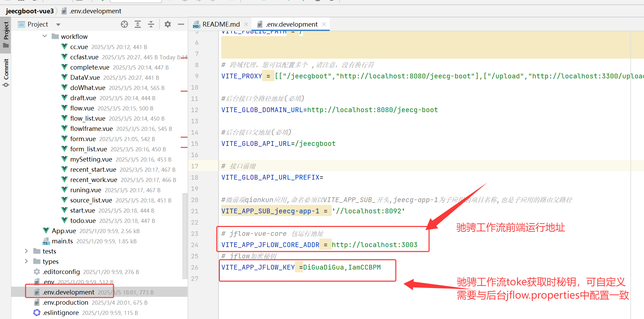Expand the types folder
The height and width of the screenshot is (319, 644).
[x=26, y=261]
